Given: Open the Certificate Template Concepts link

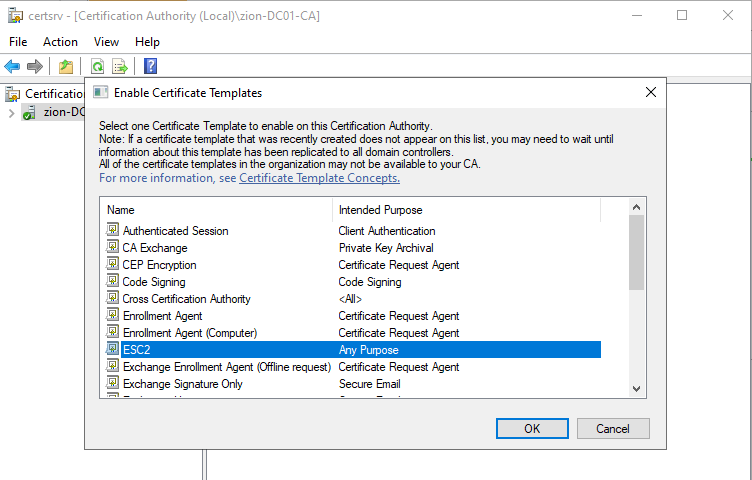Looking at the screenshot, I should [319, 178].
